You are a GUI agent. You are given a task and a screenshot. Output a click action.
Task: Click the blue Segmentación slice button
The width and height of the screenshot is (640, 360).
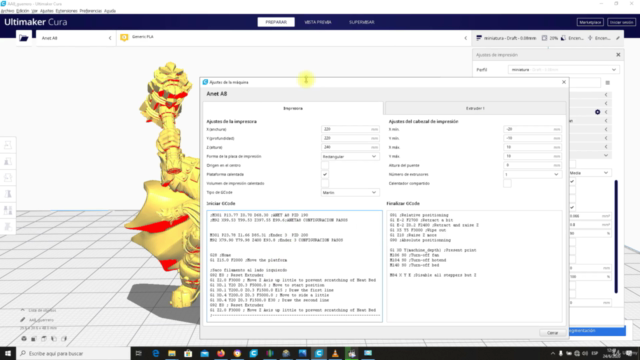click(x=596, y=331)
